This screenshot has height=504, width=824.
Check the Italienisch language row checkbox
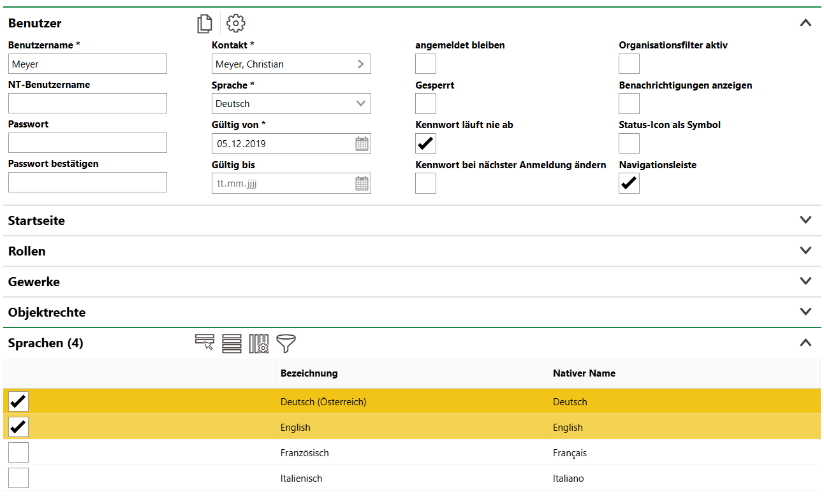click(x=18, y=478)
